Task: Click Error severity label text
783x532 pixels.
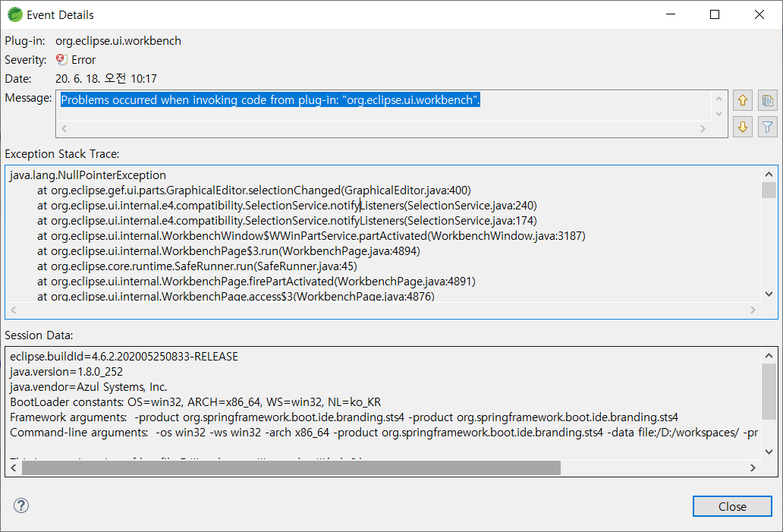Action: 83,60
